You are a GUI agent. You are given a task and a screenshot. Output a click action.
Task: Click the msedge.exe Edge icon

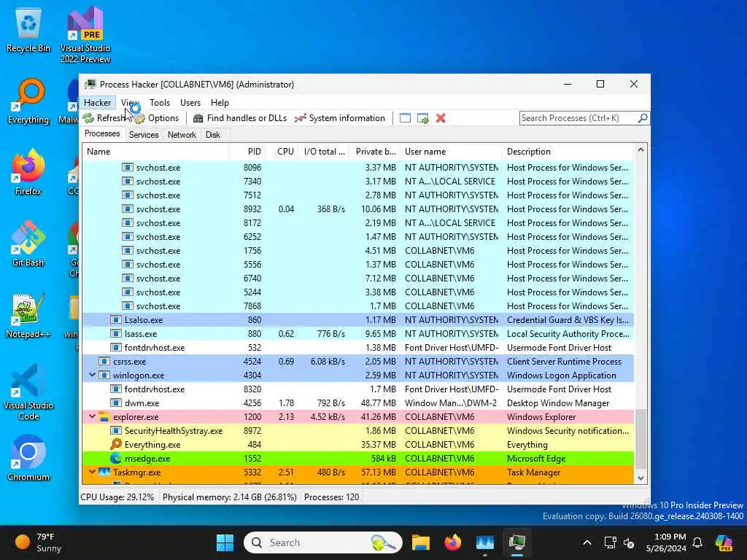point(116,459)
